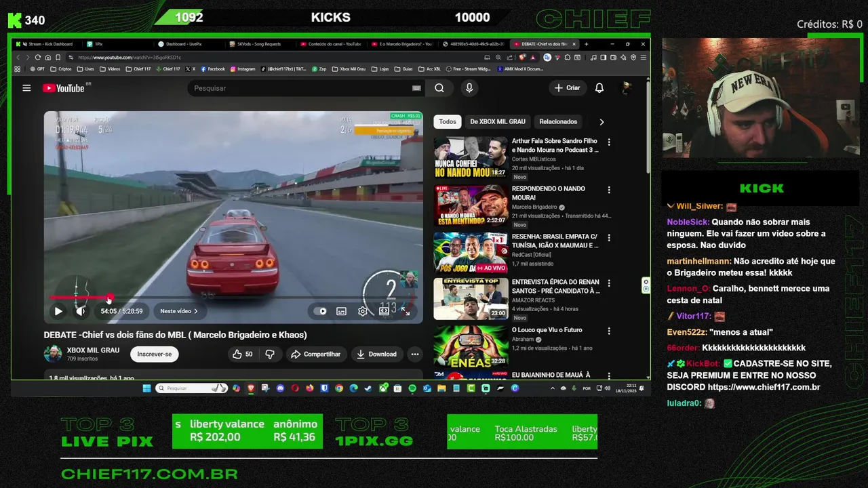
Task: Start voice search with the microphone icon
Action: 469,88
